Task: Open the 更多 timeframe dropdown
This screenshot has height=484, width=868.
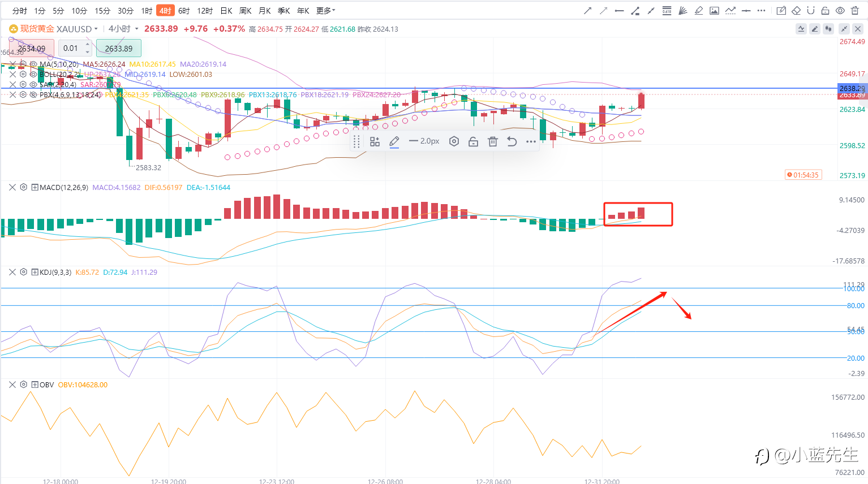Action: tap(326, 11)
